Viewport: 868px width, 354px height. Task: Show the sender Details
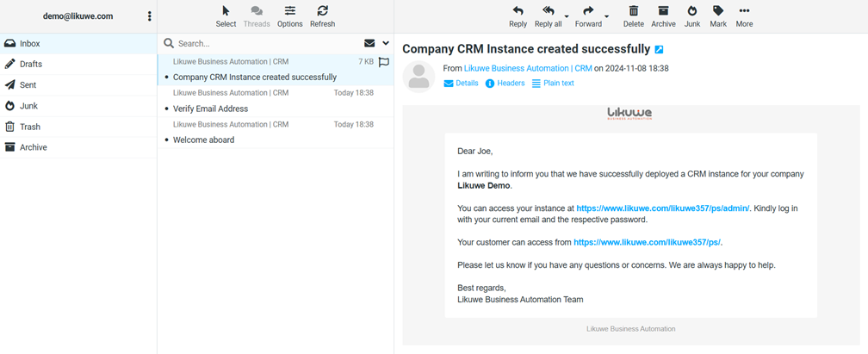tap(461, 84)
